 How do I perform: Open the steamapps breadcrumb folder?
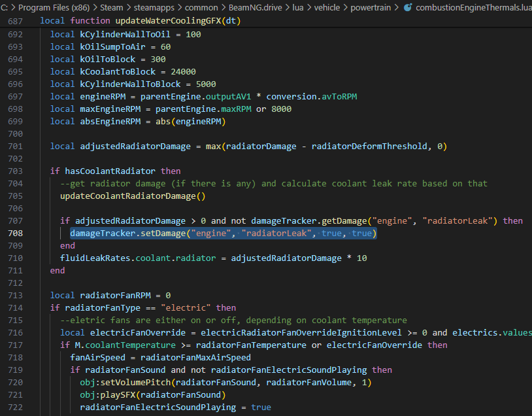(154, 7)
